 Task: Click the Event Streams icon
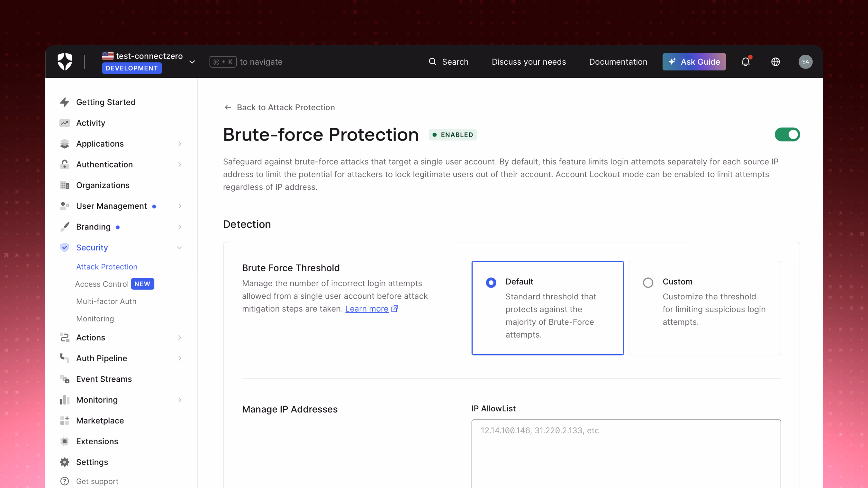coord(64,379)
